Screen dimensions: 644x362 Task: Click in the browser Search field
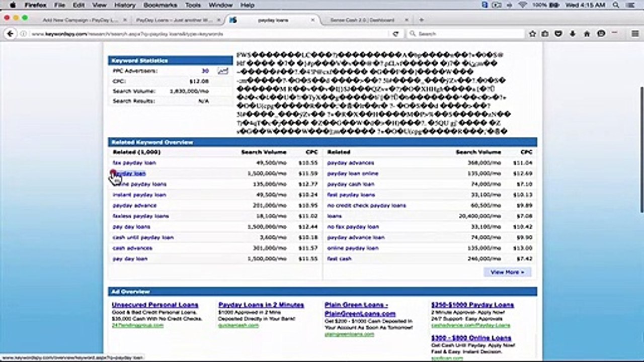465,34
